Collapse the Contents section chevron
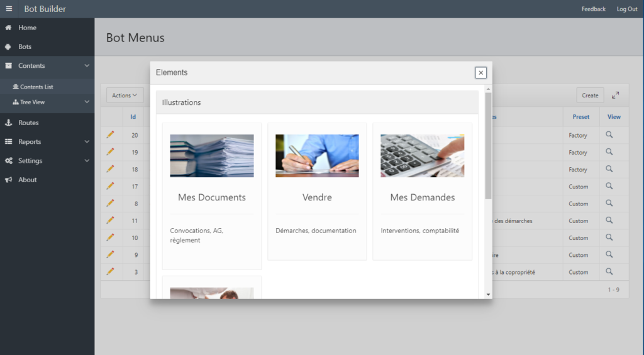Image resolution: width=644 pixels, height=355 pixels. (87, 65)
